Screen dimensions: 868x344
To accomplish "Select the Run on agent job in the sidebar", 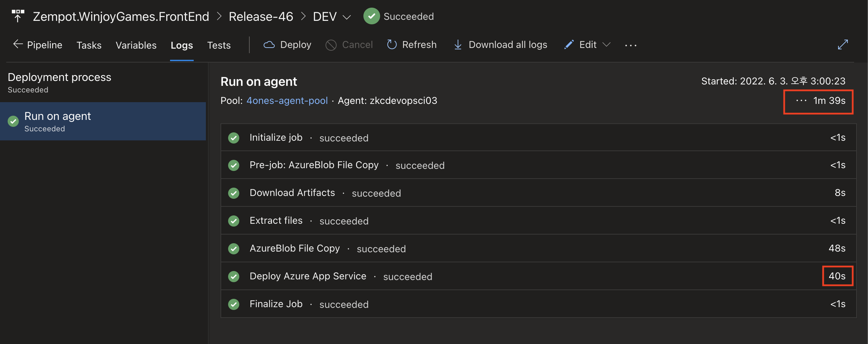I will click(103, 121).
